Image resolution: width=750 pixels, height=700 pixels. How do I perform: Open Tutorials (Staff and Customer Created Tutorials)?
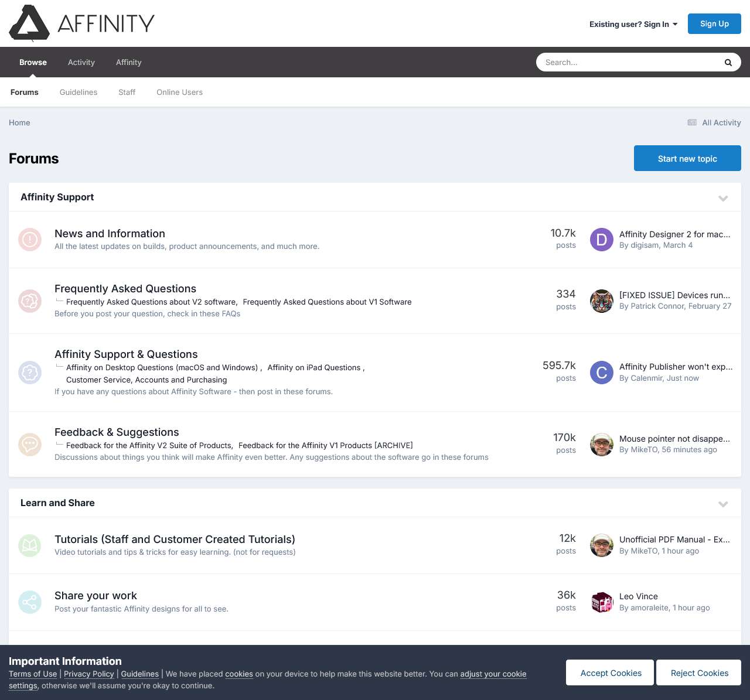tap(175, 539)
